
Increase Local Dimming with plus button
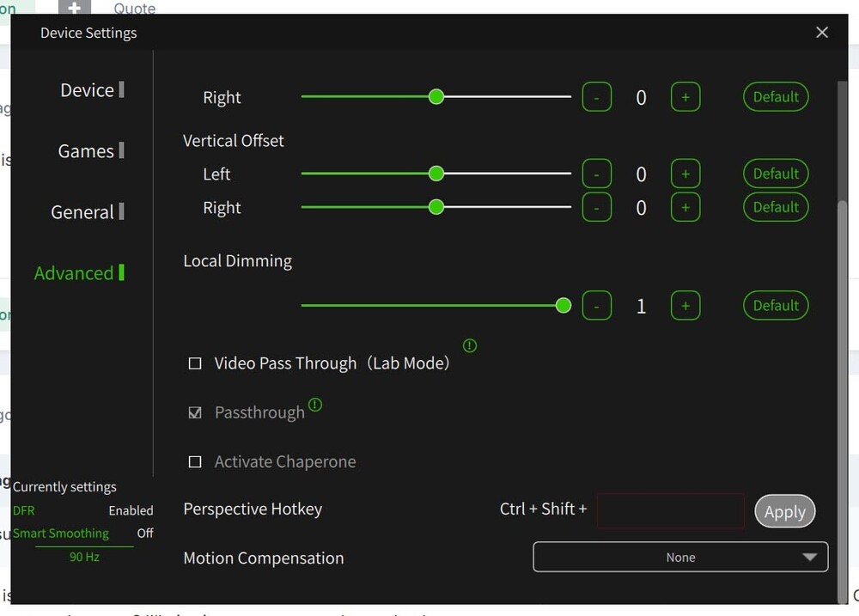point(685,306)
